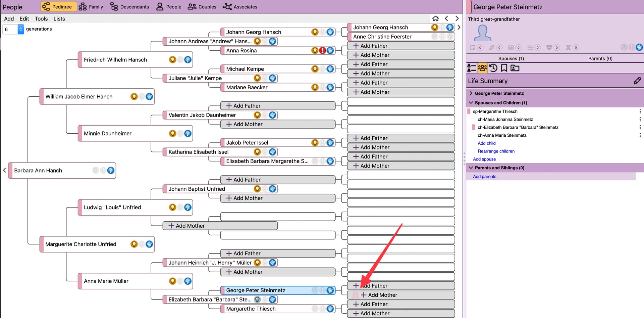Click the hint lightbulb on Marguerite Charlotte Unfried
644x318 pixels.
pos(134,244)
